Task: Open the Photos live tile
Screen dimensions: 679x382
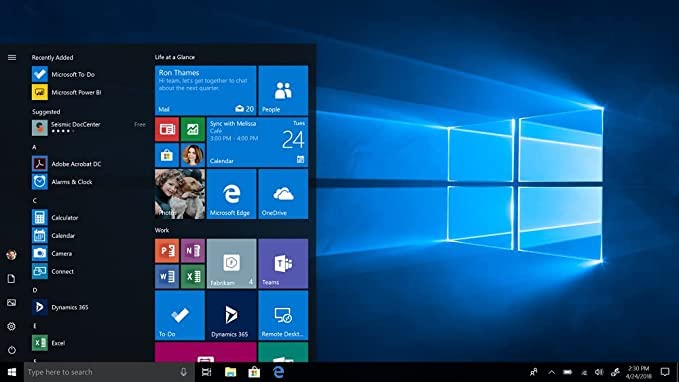Action: click(180, 194)
